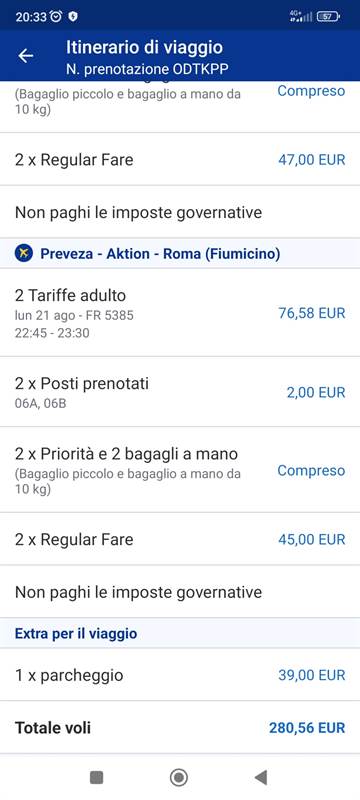Tap the airplane icon beside Preveza - Aktion
Viewport: 360px width, 800px height.
pos(23,253)
